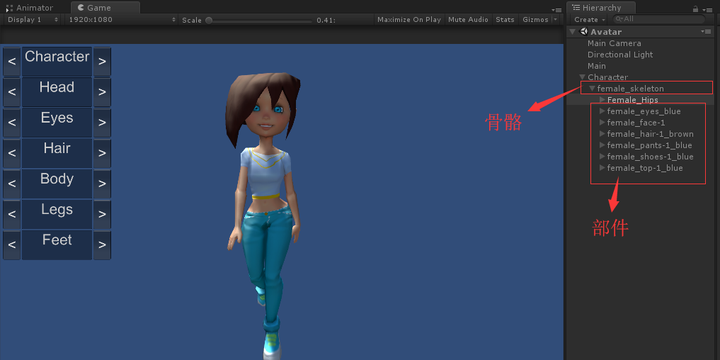The width and height of the screenshot is (720, 360).
Task: Expand the female_eyes_blue node
Action: tap(602, 111)
